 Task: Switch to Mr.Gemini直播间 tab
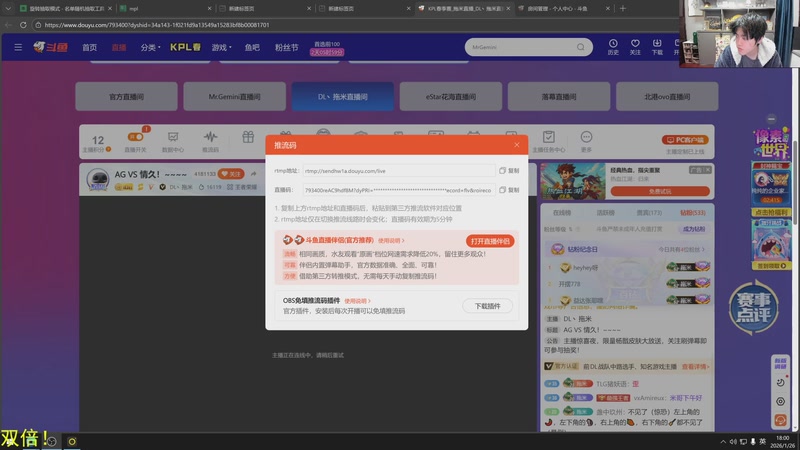pos(235,96)
